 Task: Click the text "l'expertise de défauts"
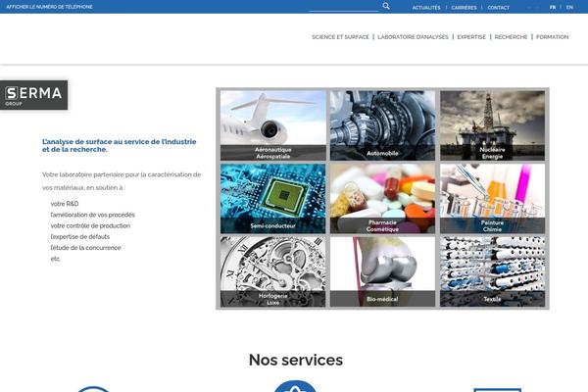click(x=80, y=237)
